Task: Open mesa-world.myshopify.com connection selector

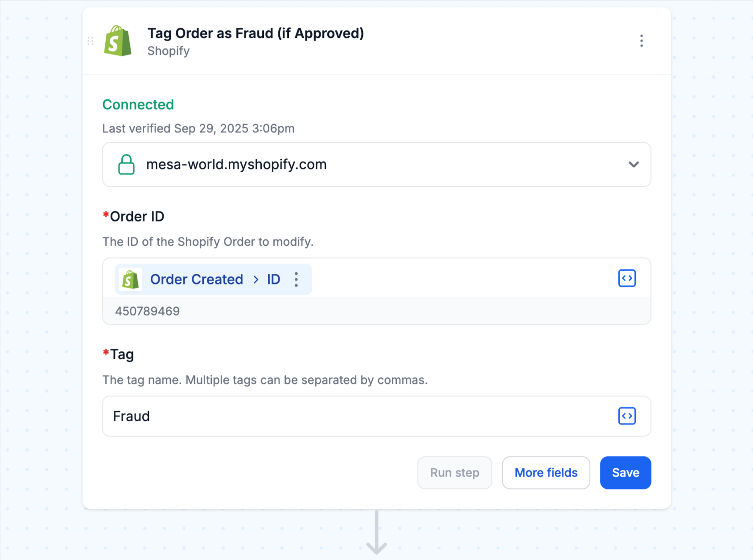Action: pos(377,165)
